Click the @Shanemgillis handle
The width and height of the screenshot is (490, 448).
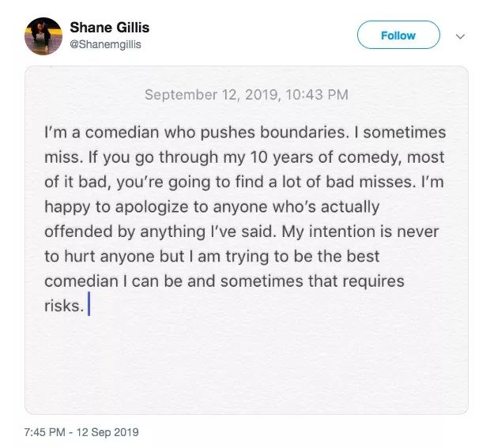[105, 45]
